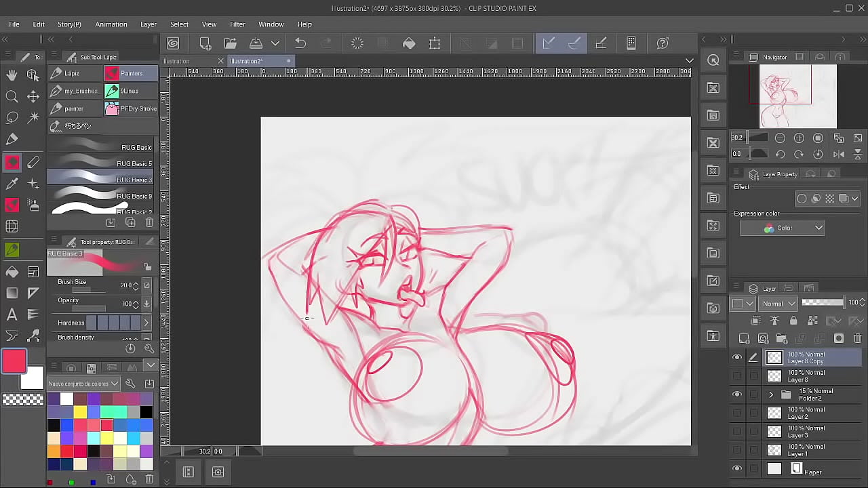Click the Save icon in toolbar
The height and width of the screenshot is (488, 868).
[x=256, y=43]
